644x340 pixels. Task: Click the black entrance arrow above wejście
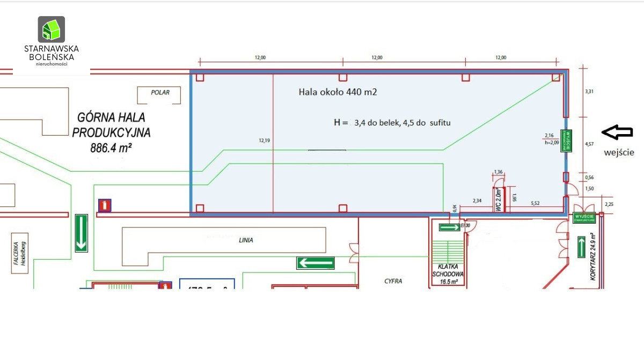[x=617, y=131]
